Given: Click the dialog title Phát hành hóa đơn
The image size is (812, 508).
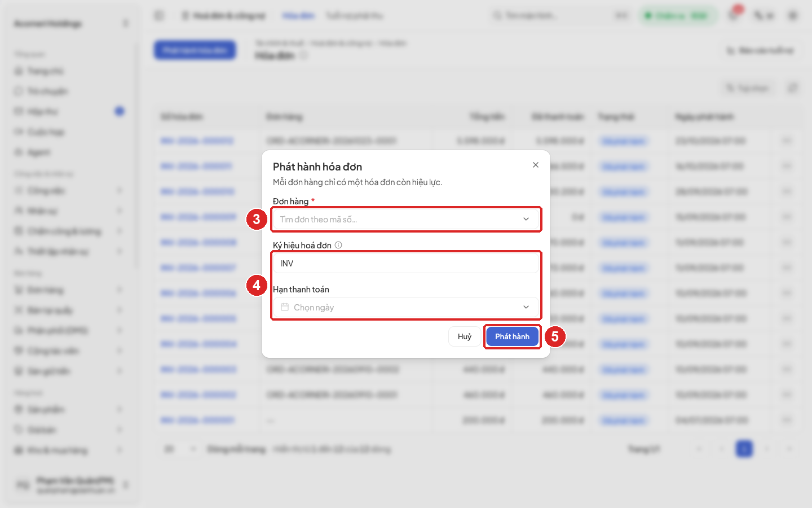Looking at the screenshot, I should [x=317, y=167].
